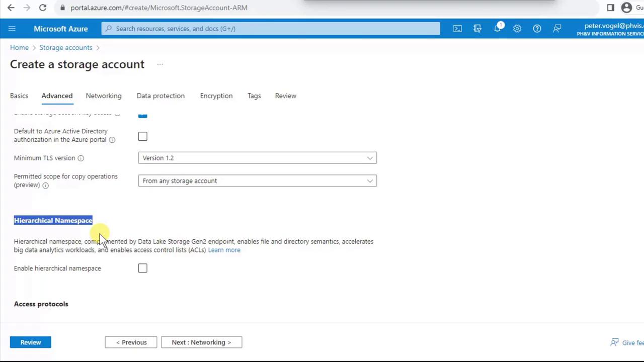Go to Home breadcrumb
This screenshot has height=362, width=644.
point(19,47)
